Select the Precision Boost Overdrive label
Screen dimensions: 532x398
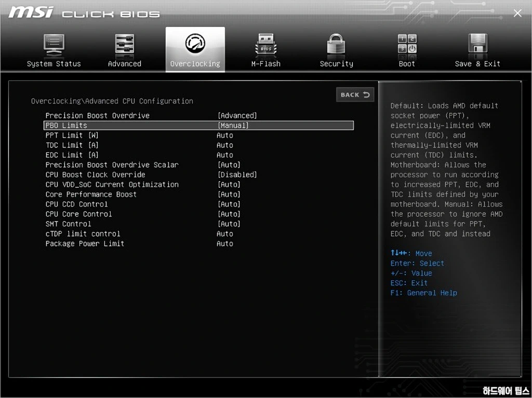(97, 116)
